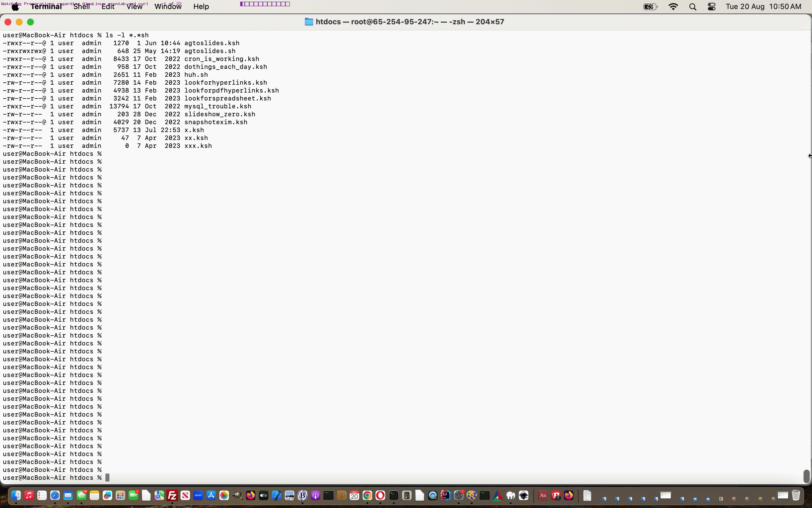Image resolution: width=812 pixels, height=508 pixels.
Task: Launch Zoom from the Dock
Action: click(198, 495)
